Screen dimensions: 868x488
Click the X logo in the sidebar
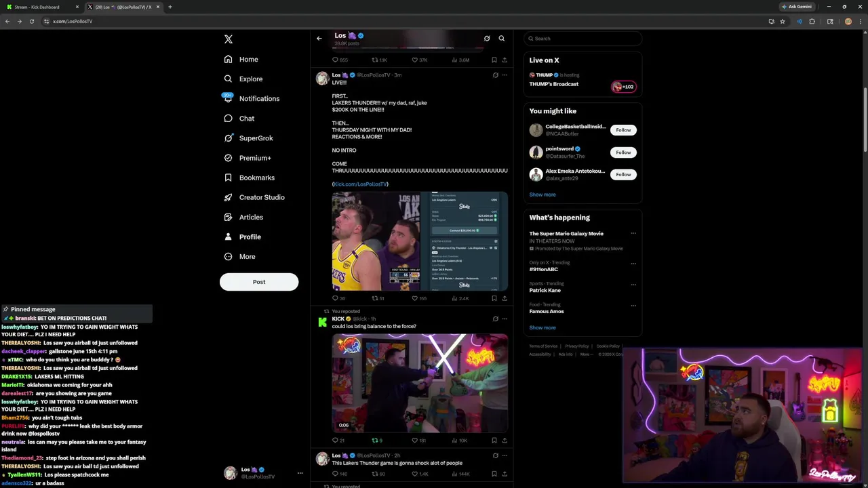[229, 39]
